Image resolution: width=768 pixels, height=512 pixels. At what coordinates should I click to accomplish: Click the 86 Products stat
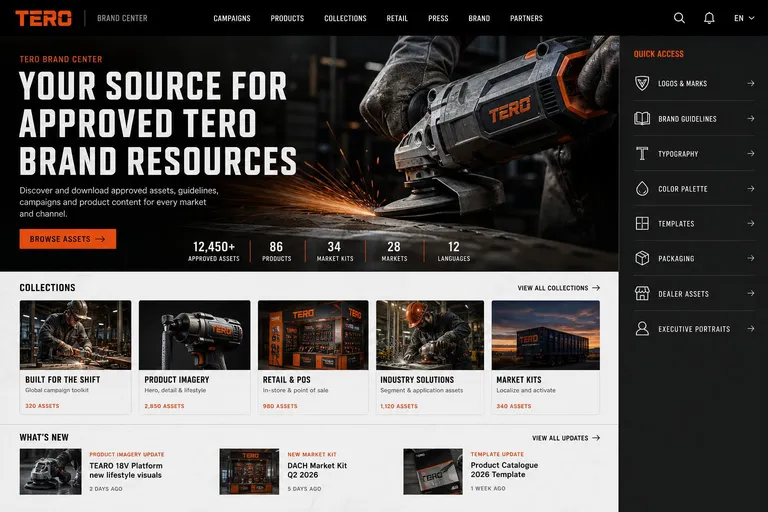(276, 251)
